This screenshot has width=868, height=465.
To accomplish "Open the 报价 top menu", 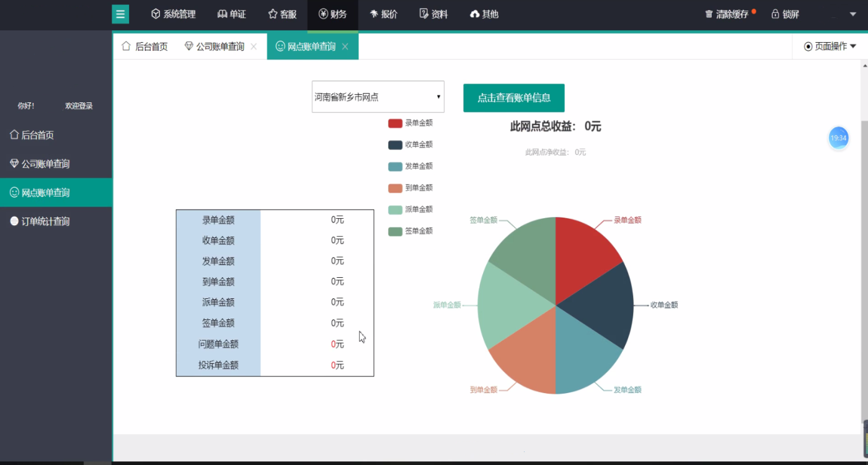I will (383, 14).
